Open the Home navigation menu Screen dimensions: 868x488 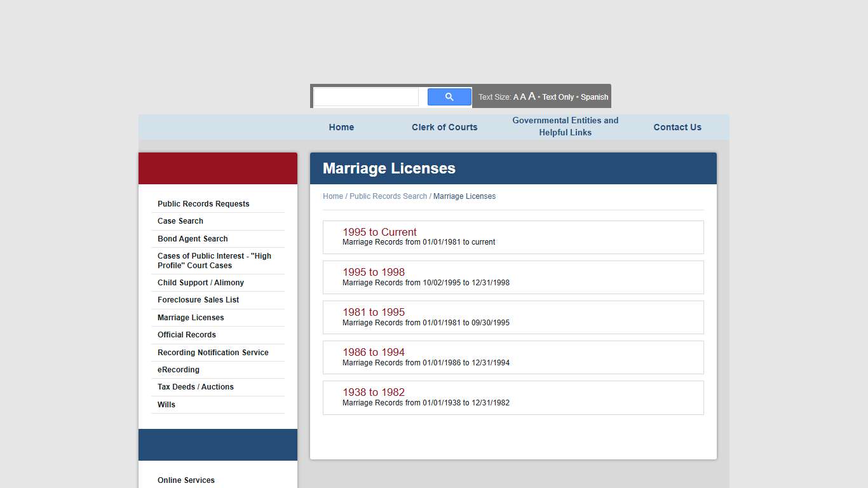pyautogui.click(x=341, y=126)
